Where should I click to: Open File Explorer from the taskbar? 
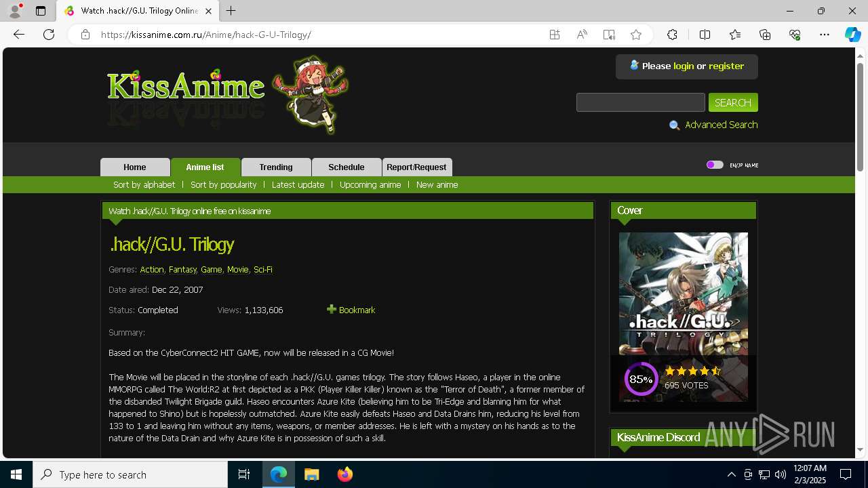pyautogui.click(x=312, y=474)
